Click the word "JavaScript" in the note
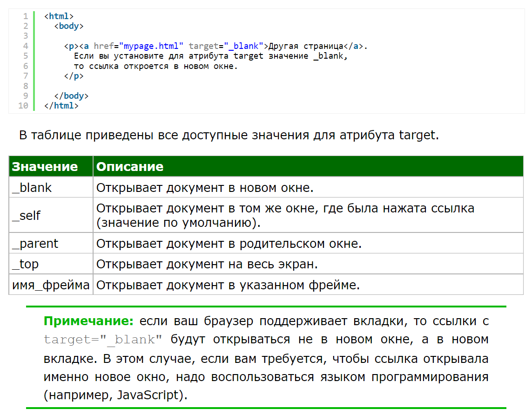This screenshot has width=532, height=416. (x=148, y=395)
